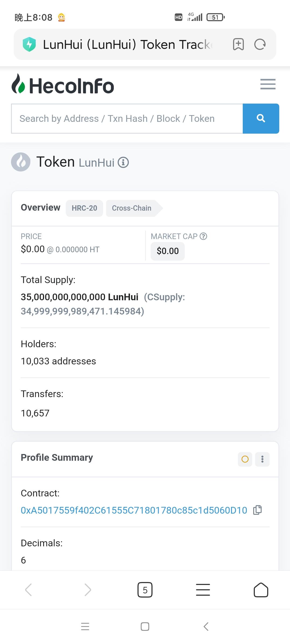Tap the green shield security icon
Viewport: 290px width, 644px height.
(29, 44)
